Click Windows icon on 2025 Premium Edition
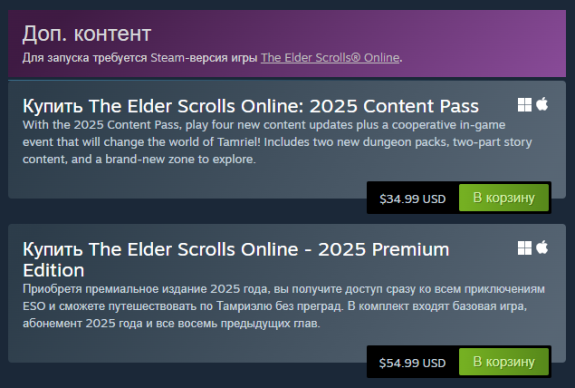575x388 pixels. coord(524,248)
